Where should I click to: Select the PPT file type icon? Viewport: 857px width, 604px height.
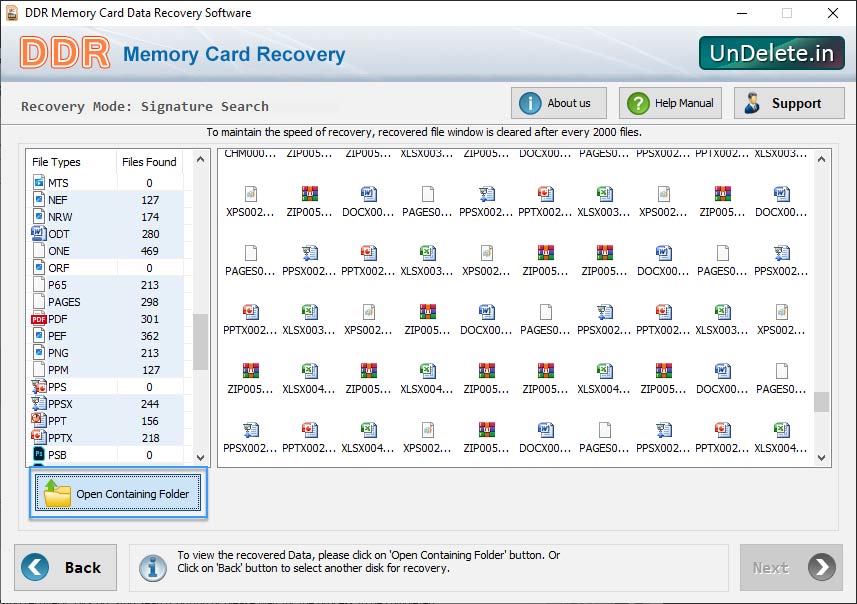[x=39, y=420]
